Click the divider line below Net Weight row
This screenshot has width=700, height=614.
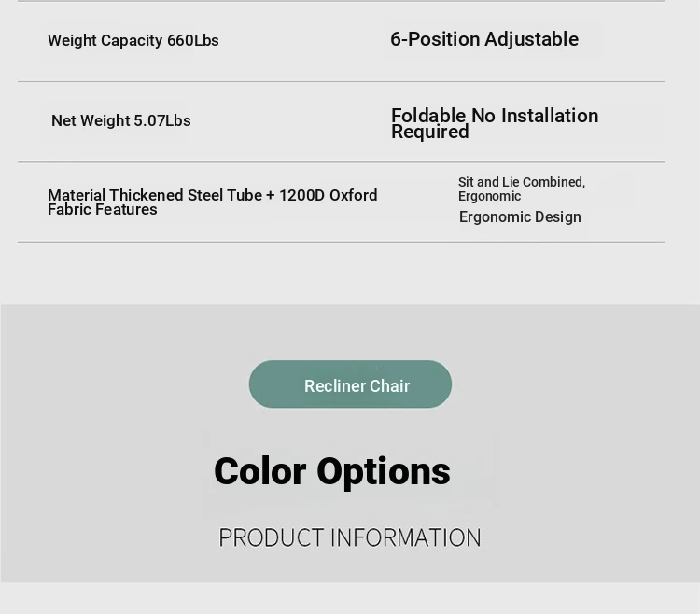point(341,162)
